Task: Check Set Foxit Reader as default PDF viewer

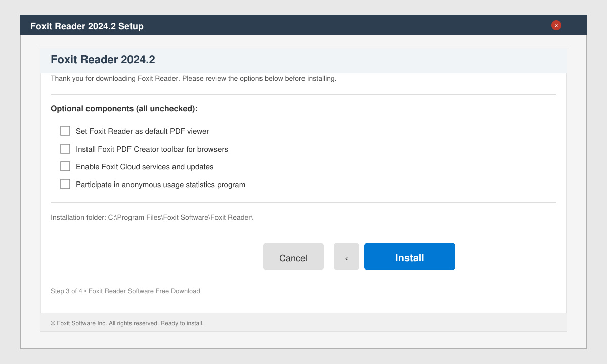Action: [x=65, y=131]
